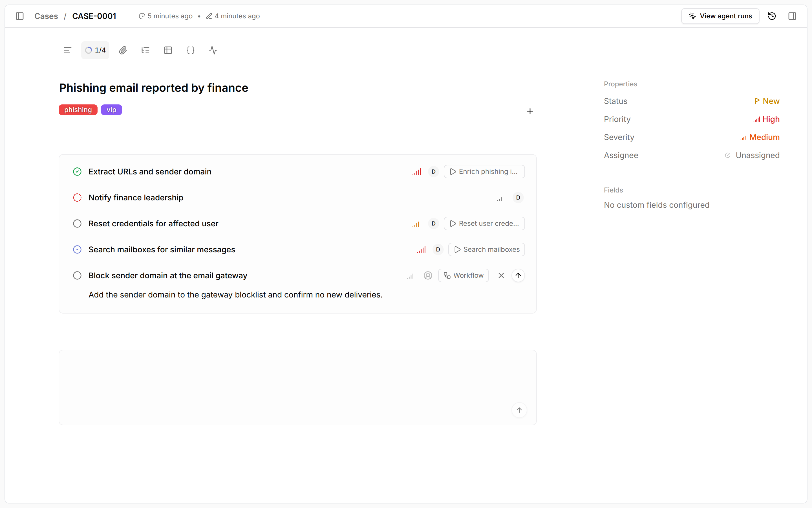
Task: Open the attachments paperclip tab
Action: point(123,51)
